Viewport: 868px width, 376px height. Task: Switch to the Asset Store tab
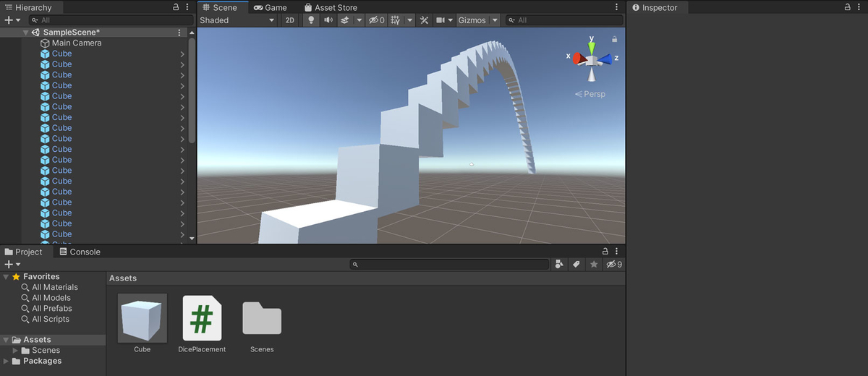pos(330,7)
